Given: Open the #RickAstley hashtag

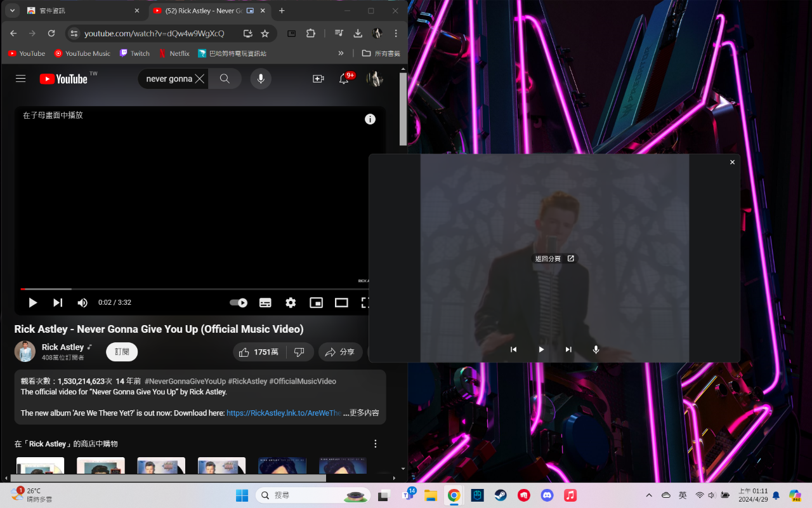Looking at the screenshot, I should [247, 382].
